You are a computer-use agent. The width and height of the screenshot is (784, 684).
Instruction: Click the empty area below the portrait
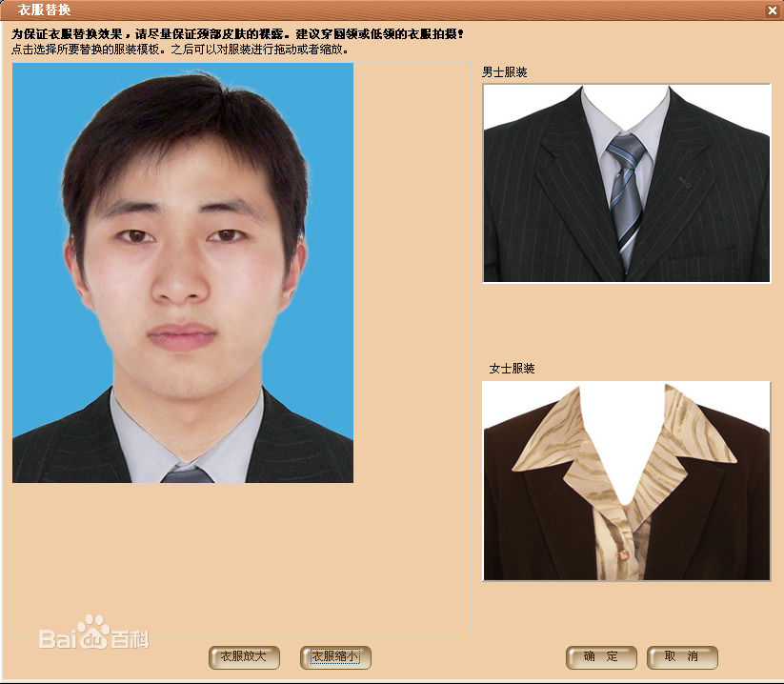pos(238,553)
